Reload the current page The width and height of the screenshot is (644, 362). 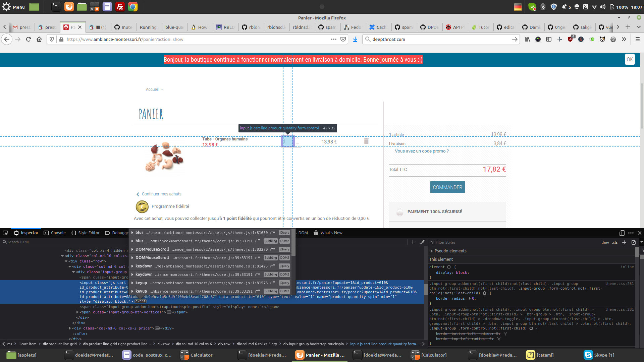coord(29,39)
